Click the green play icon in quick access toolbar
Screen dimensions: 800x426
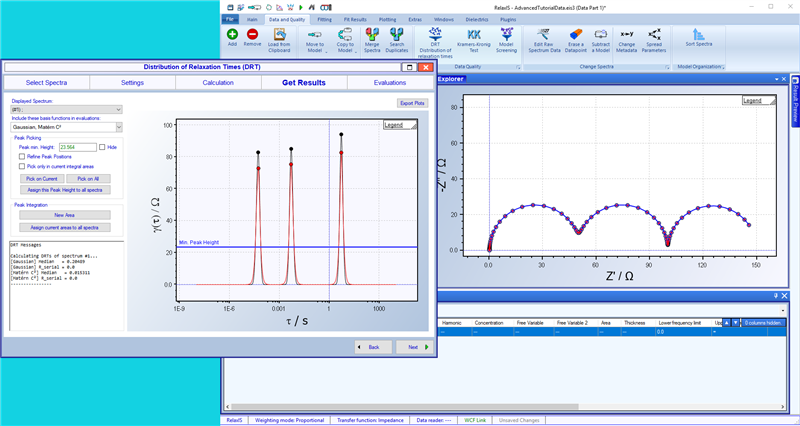pos(301,8)
